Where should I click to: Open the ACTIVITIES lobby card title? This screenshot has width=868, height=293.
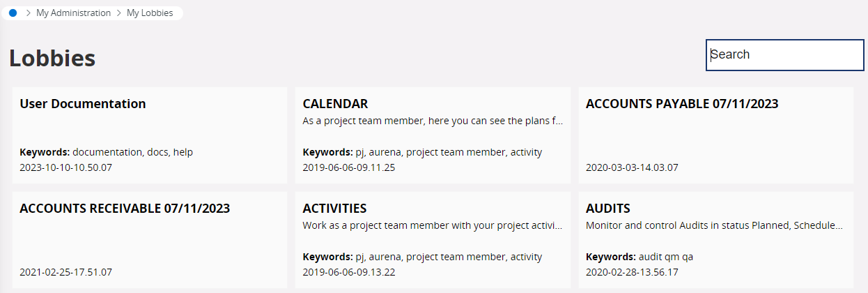point(334,209)
